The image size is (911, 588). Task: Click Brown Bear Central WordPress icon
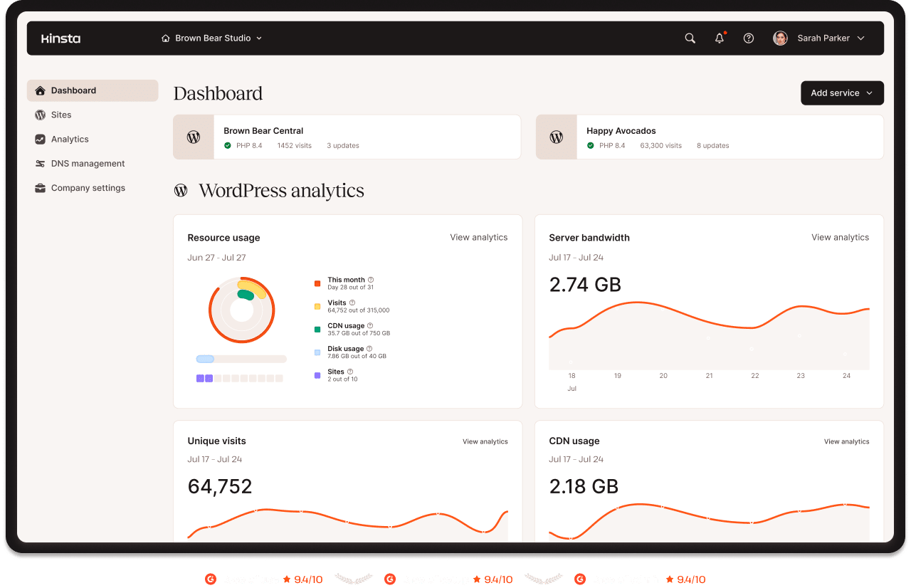[194, 137]
